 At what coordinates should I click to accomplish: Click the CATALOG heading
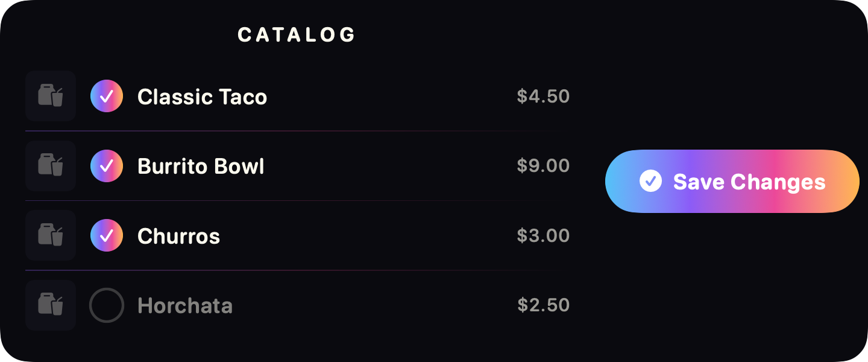point(297,35)
